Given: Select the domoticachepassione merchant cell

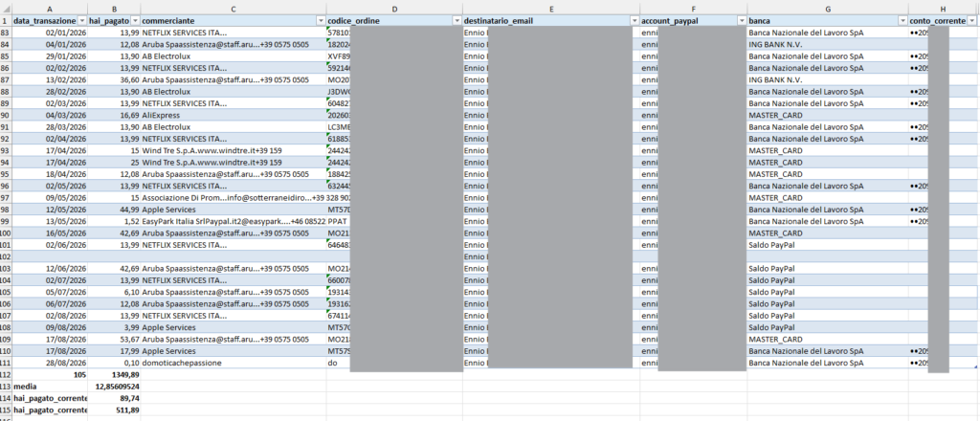Looking at the screenshot, I should pyautogui.click(x=234, y=363).
